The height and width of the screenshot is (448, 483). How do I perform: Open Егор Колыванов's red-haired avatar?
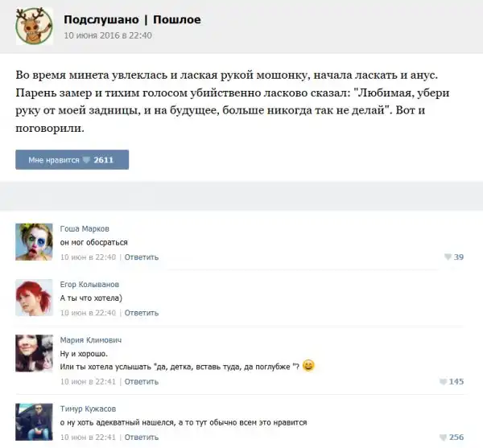[34, 298]
